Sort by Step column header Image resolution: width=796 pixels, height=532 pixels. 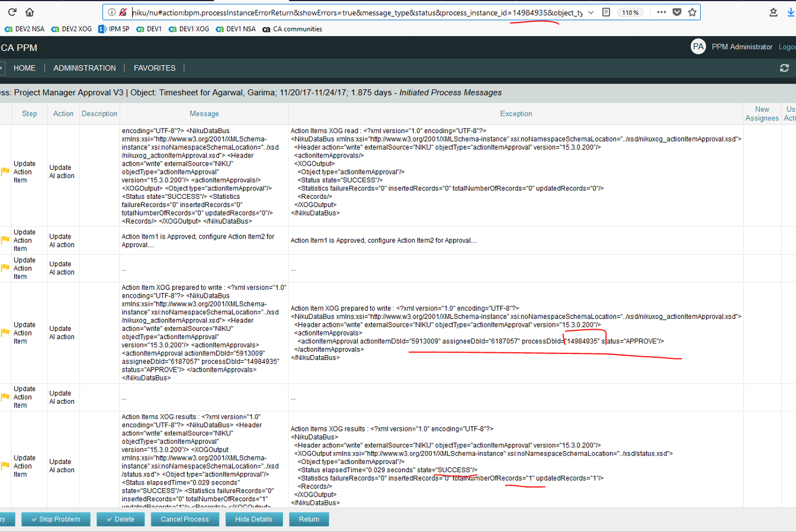(30, 114)
